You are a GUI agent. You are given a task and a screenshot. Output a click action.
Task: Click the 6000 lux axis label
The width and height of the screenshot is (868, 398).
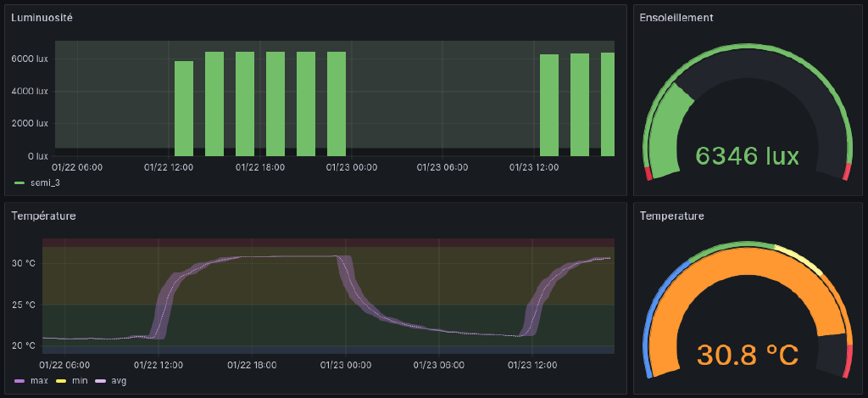point(30,59)
